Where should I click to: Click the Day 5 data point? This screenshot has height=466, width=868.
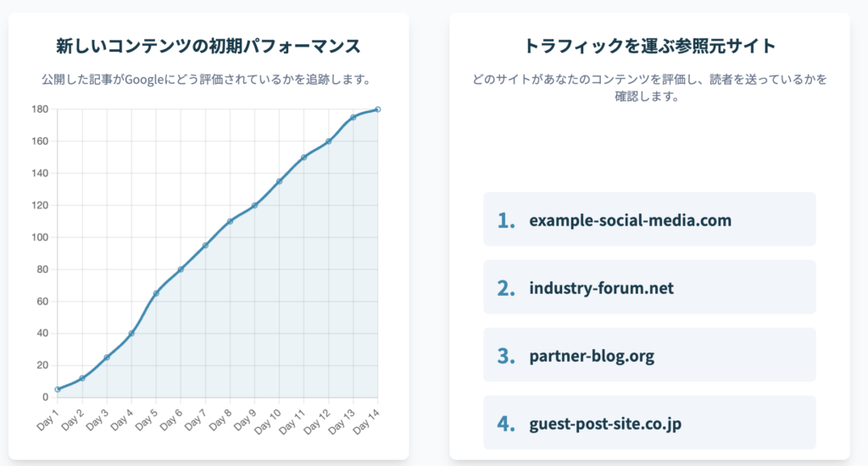[156, 293]
